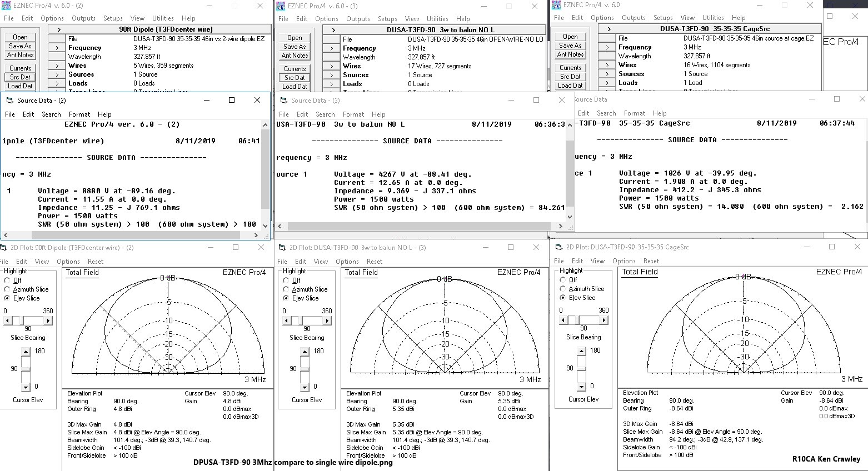Image resolution: width=868 pixels, height=471 pixels.
Task: Expand the Frequency row in the middle EZNEC window
Action: point(331,48)
